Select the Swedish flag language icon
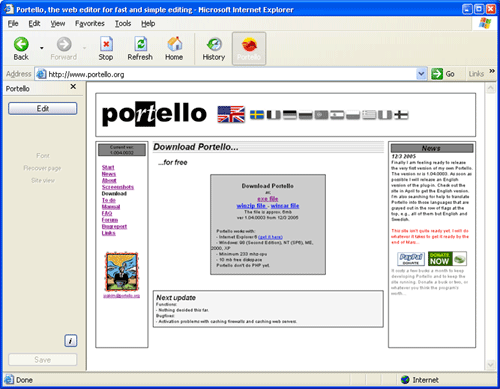Viewport: 500px width, 389px height. click(257, 115)
